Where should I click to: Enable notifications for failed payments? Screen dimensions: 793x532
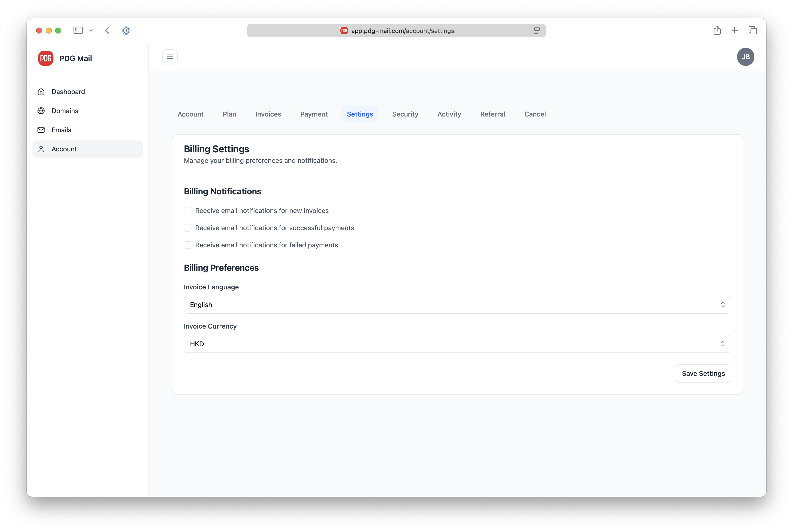coord(188,245)
